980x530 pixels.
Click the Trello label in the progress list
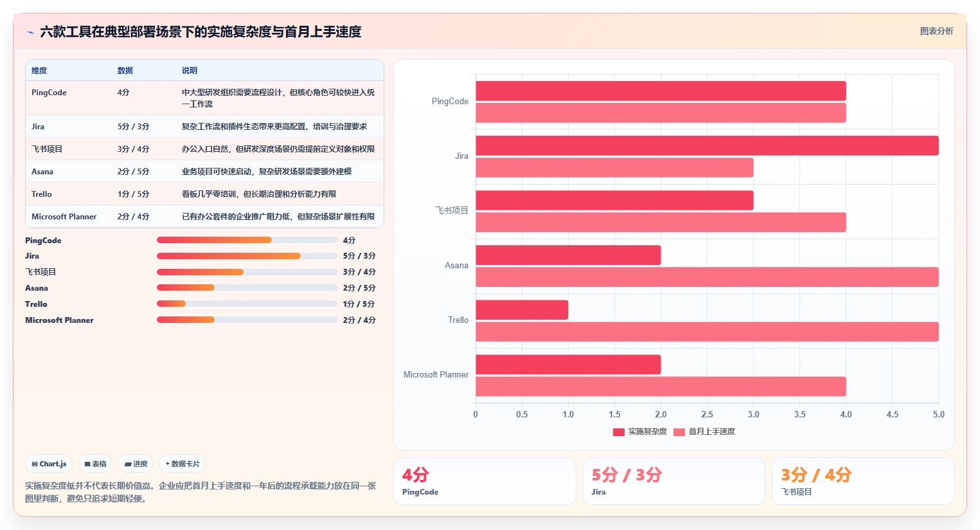[x=36, y=304]
